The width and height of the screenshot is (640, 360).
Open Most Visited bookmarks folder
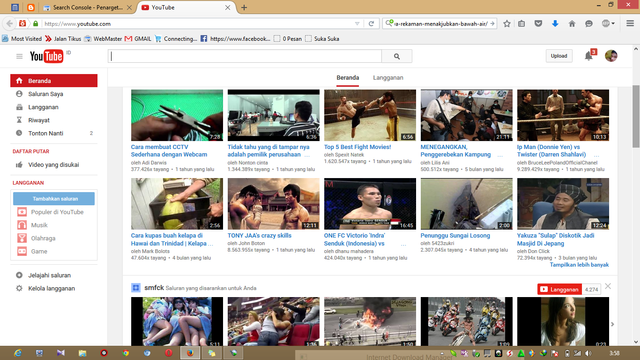click(22, 39)
